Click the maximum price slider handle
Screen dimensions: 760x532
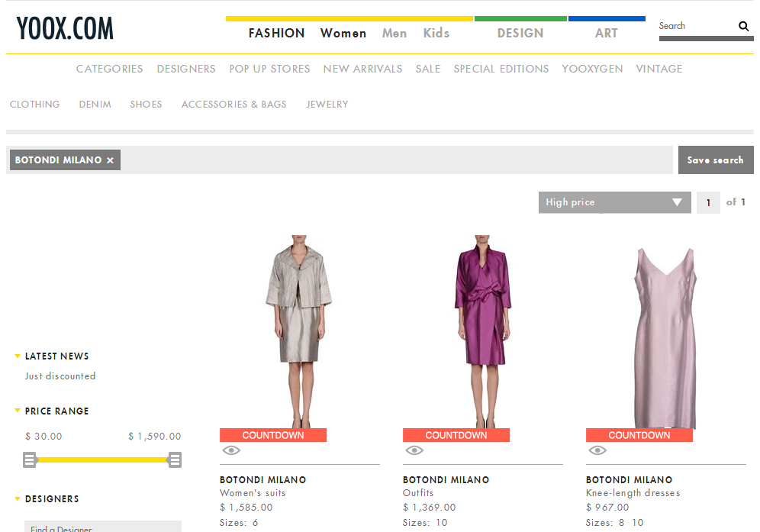pyautogui.click(x=175, y=459)
